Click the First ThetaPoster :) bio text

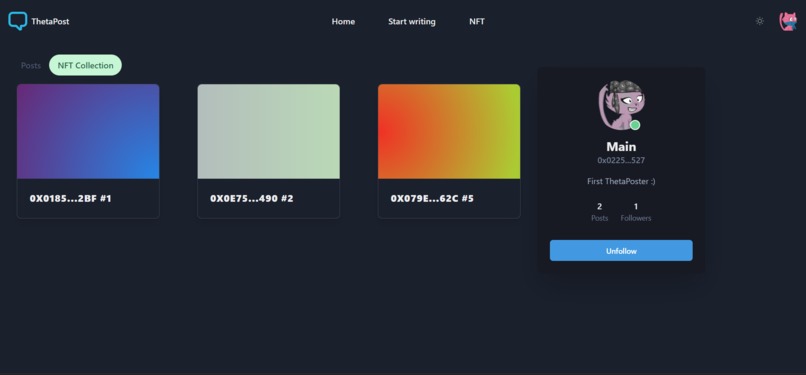[621, 181]
